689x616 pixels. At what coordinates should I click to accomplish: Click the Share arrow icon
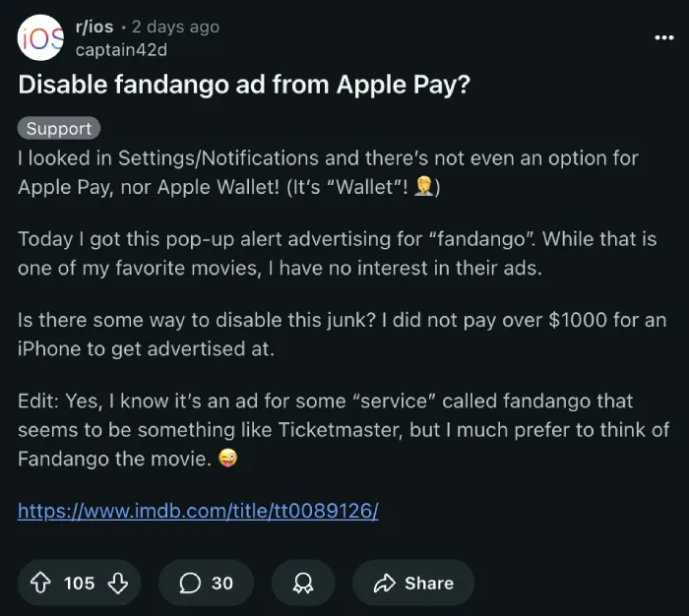coord(385,584)
